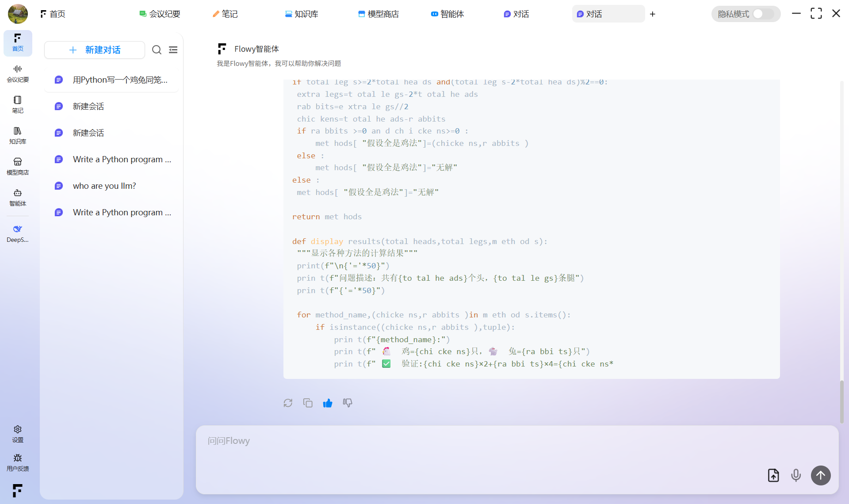The image size is (849, 504).
Task: Click the collapse list icon beside search
Action: (x=173, y=50)
